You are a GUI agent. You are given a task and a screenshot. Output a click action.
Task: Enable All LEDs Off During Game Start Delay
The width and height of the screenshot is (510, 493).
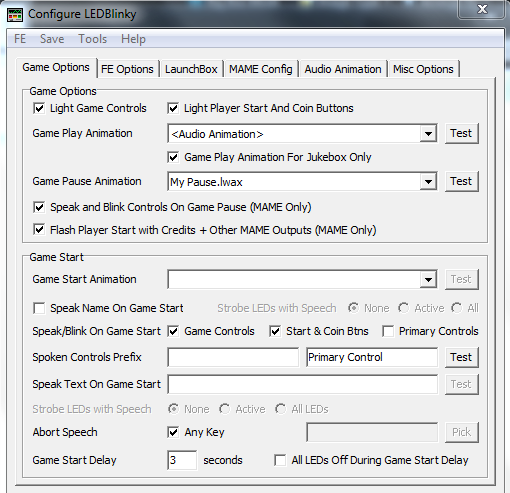coord(280,460)
